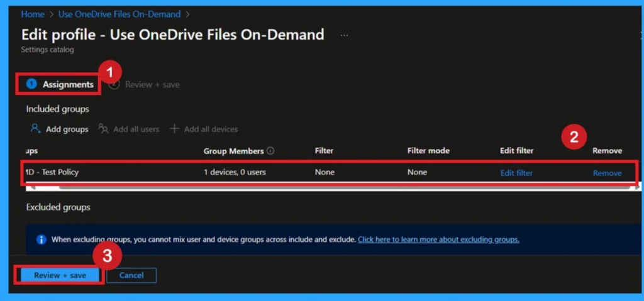Image resolution: width=644 pixels, height=301 pixels.
Task: Click the blue info icon in the exclusion banner
Action: [x=42, y=239]
